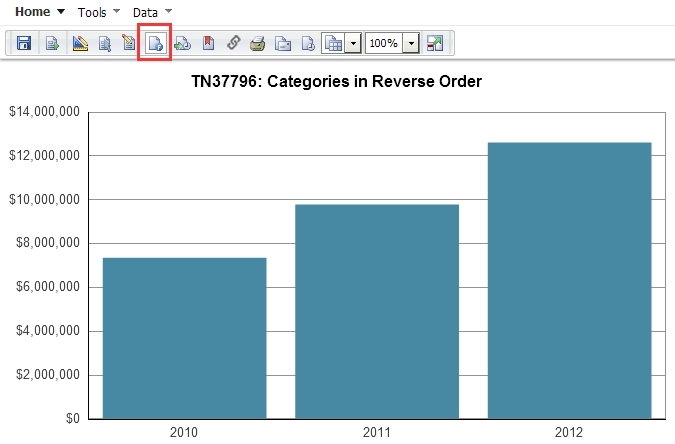Click the 2011 bar in chart

tap(377, 311)
